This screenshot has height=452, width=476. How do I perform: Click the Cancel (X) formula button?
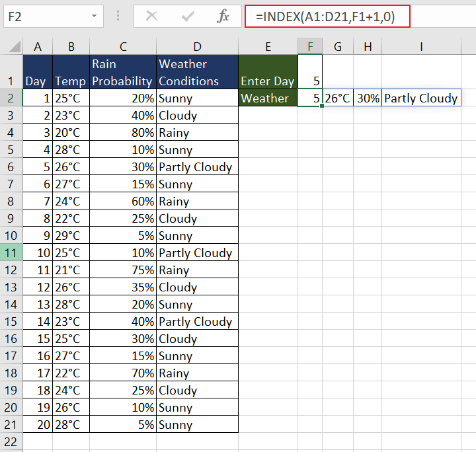tap(152, 17)
